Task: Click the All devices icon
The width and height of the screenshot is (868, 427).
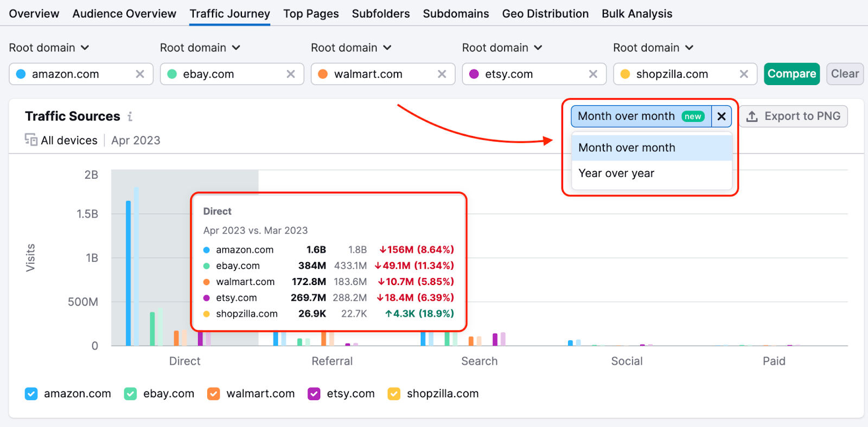Action: tap(31, 140)
